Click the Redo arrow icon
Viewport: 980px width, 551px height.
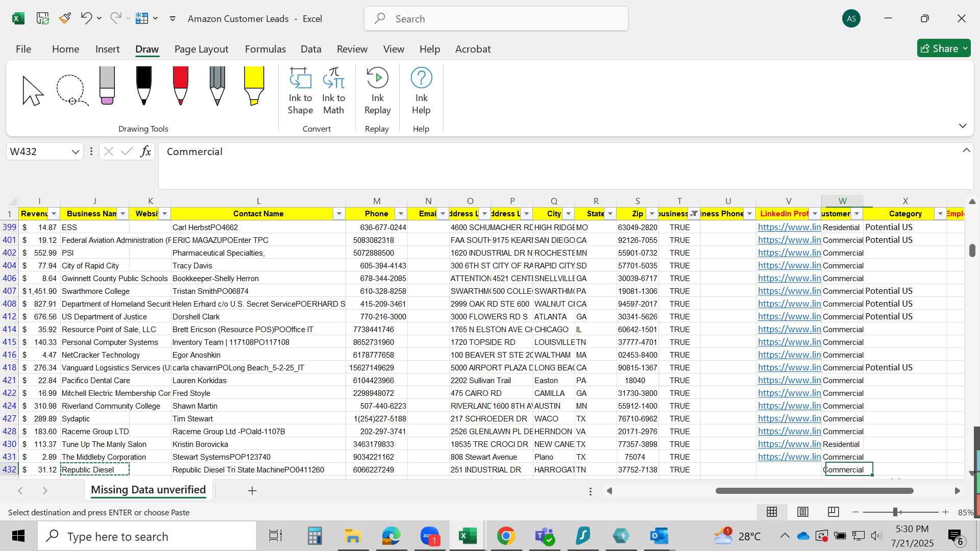pos(116,18)
